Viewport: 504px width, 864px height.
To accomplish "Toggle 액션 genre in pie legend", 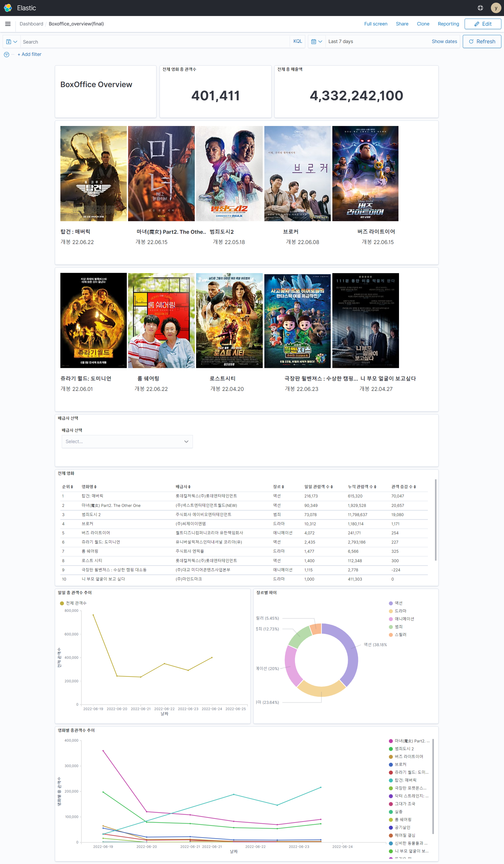I will (398, 603).
